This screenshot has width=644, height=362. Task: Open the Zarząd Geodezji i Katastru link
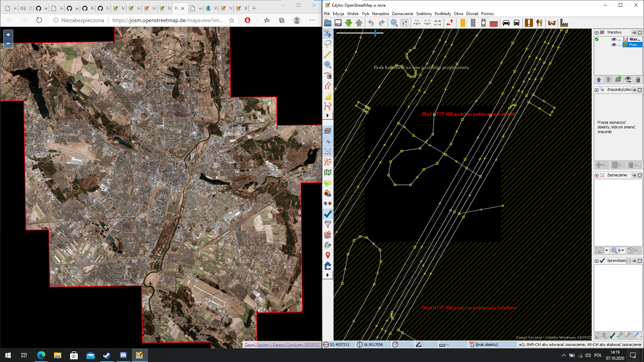(282, 345)
